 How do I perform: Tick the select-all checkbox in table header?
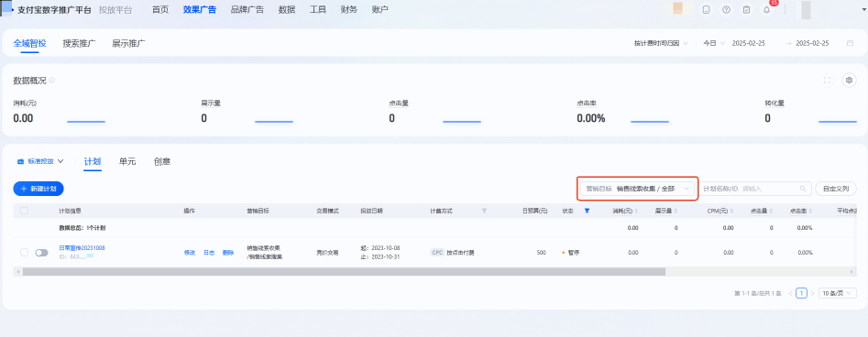25,211
